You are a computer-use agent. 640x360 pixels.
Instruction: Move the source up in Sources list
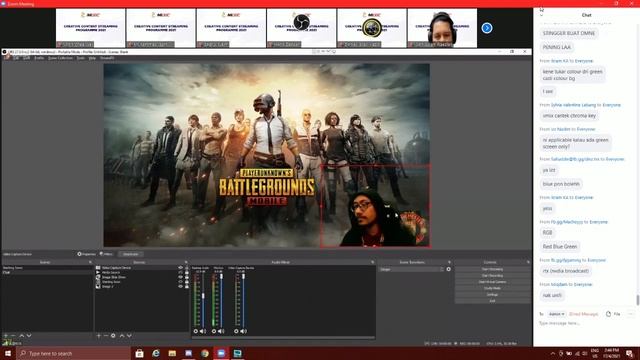[122, 336]
